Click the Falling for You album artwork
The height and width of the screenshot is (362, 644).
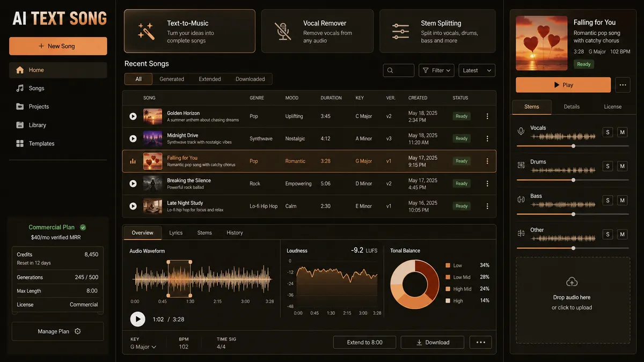click(541, 43)
